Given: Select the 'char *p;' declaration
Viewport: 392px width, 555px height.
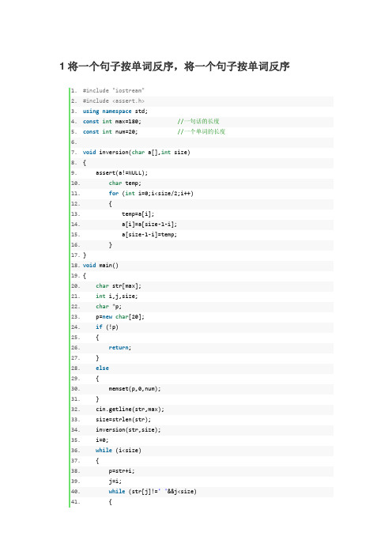Looking at the screenshot, I should point(108,306).
